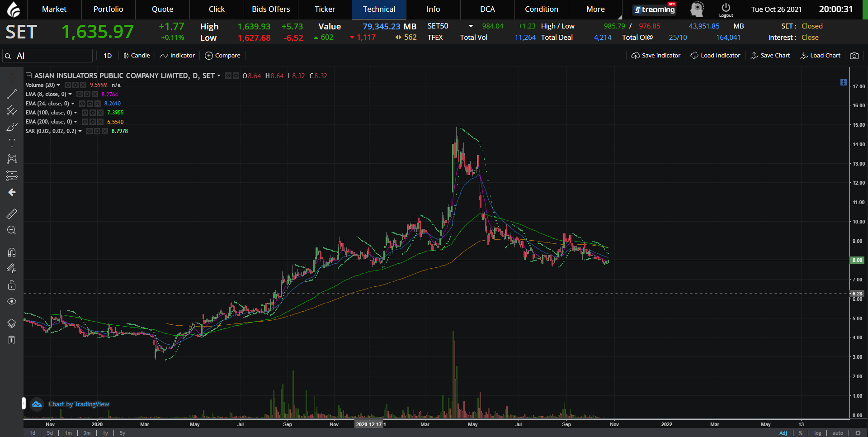
Task: Open the object tree layers icon
Action: click(12, 323)
